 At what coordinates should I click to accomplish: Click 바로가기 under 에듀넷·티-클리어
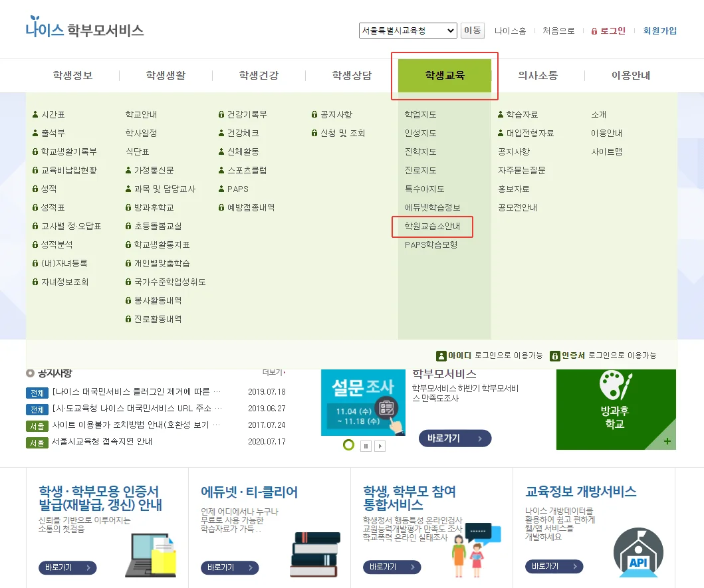click(x=229, y=567)
